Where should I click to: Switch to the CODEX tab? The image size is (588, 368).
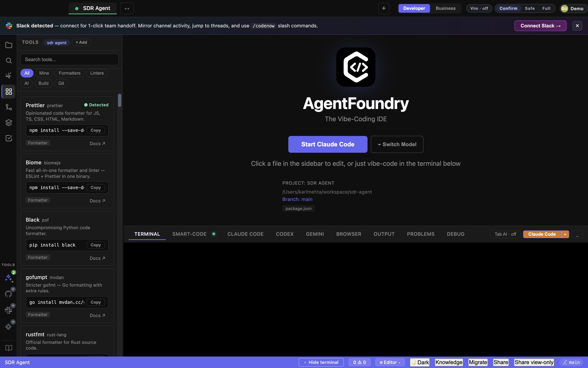[x=285, y=234]
